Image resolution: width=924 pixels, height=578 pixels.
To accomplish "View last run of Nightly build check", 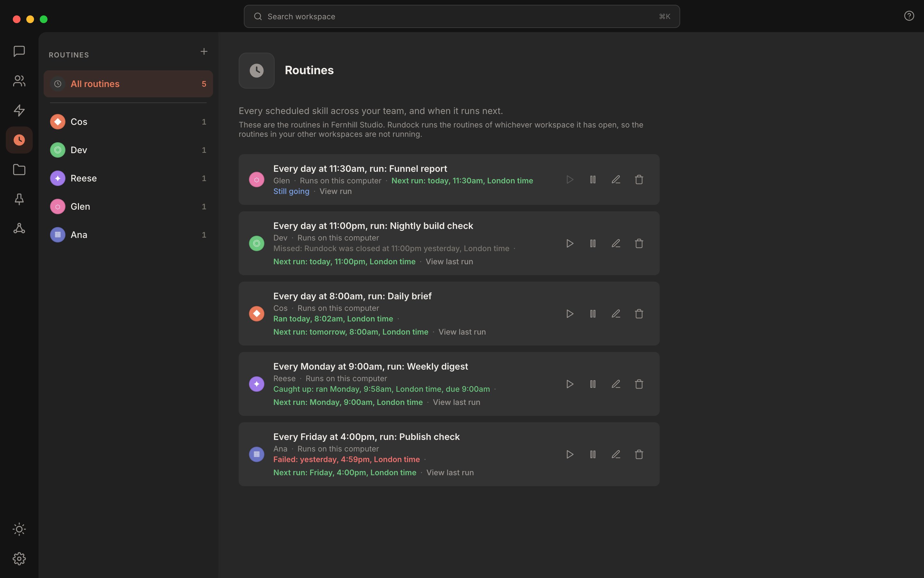I will coord(449,261).
